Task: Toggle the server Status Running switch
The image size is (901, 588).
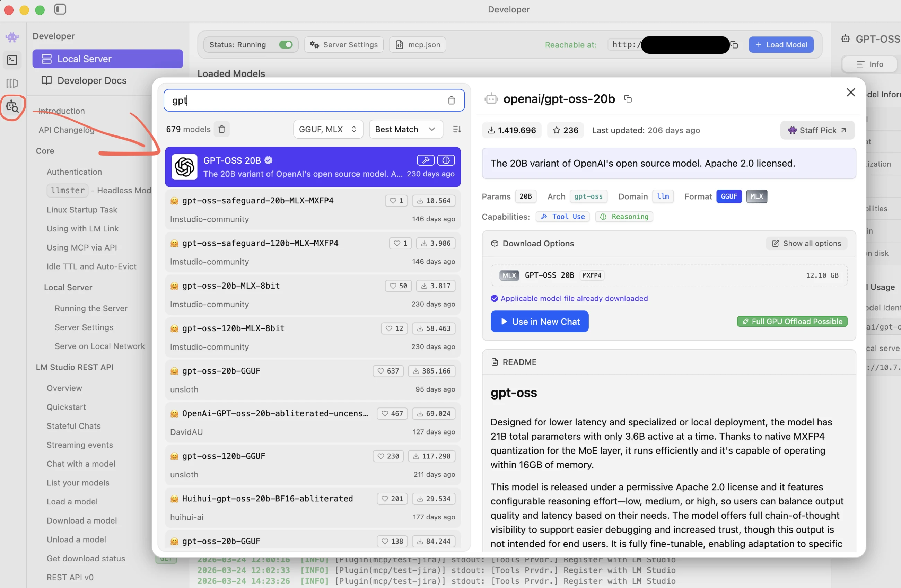Action: click(x=286, y=45)
